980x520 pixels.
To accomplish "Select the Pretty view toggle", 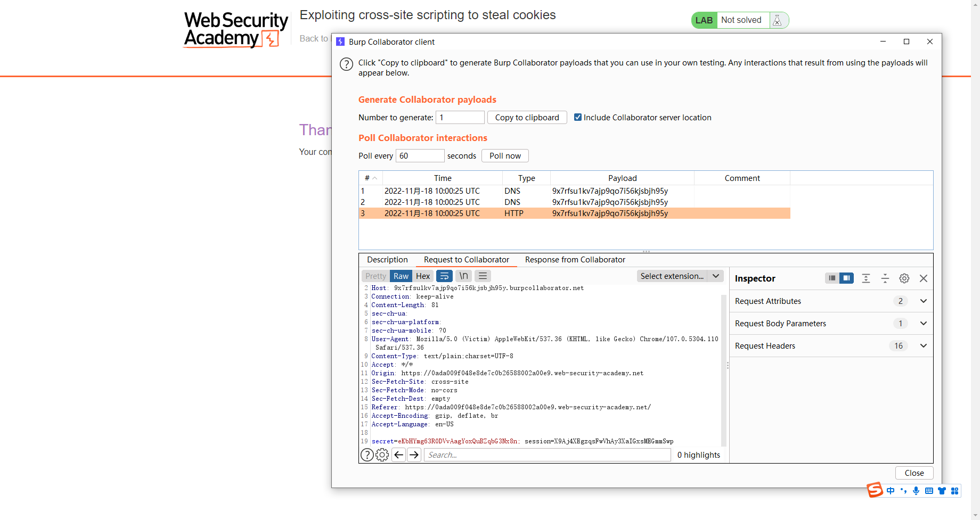I will tap(375, 276).
